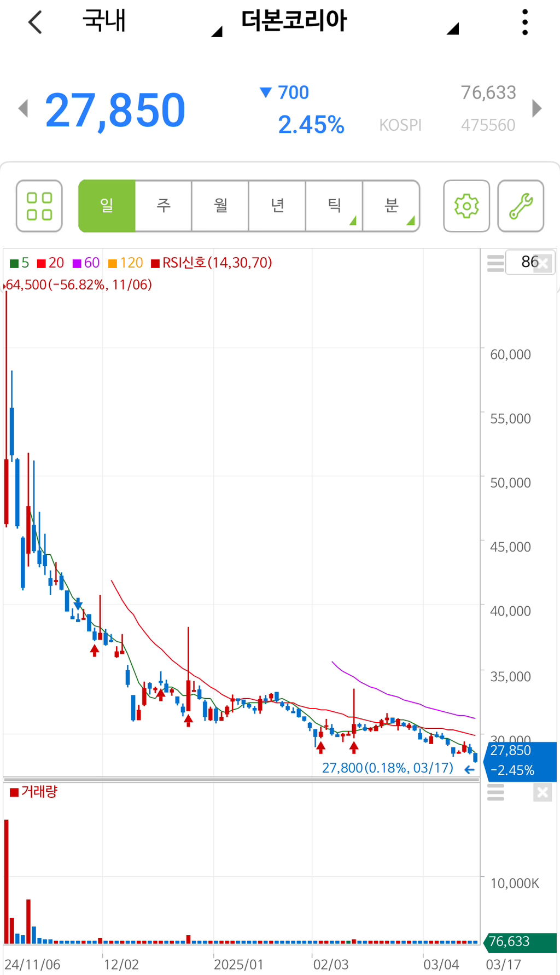Viewport: 560px width, 975px height.
Task: Open the 틱 tick chart dropdown tab
Action: coord(334,206)
